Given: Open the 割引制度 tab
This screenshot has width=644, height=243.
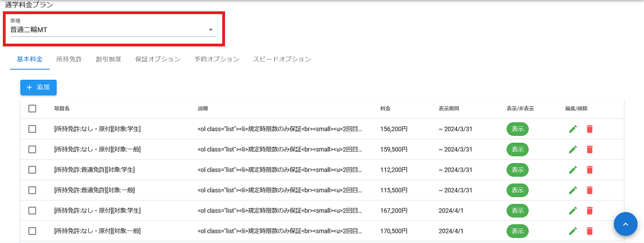Looking at the screenshot, I should [x=109, y=59].
